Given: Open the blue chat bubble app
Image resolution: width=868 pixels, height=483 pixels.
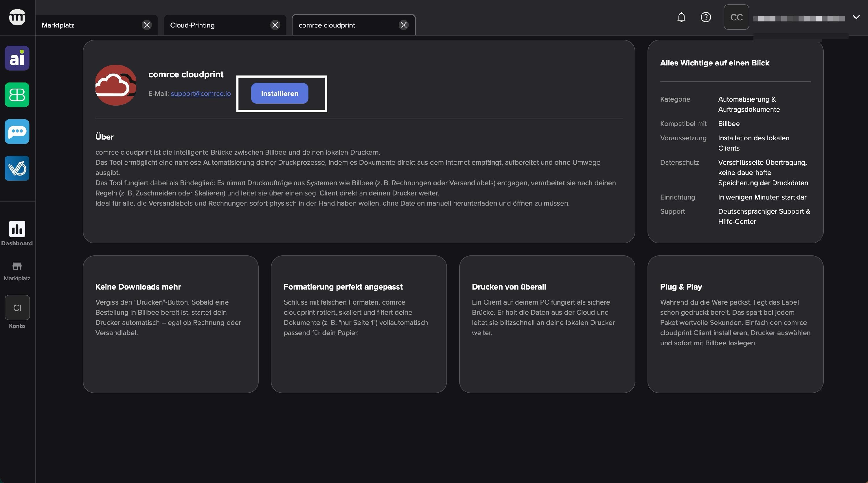Looking at the screenshot, I should 17,131.
